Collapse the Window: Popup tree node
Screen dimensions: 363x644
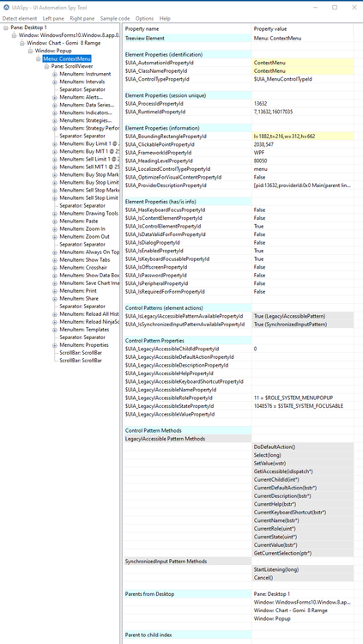pyautogui.click(x=30, y=51)
